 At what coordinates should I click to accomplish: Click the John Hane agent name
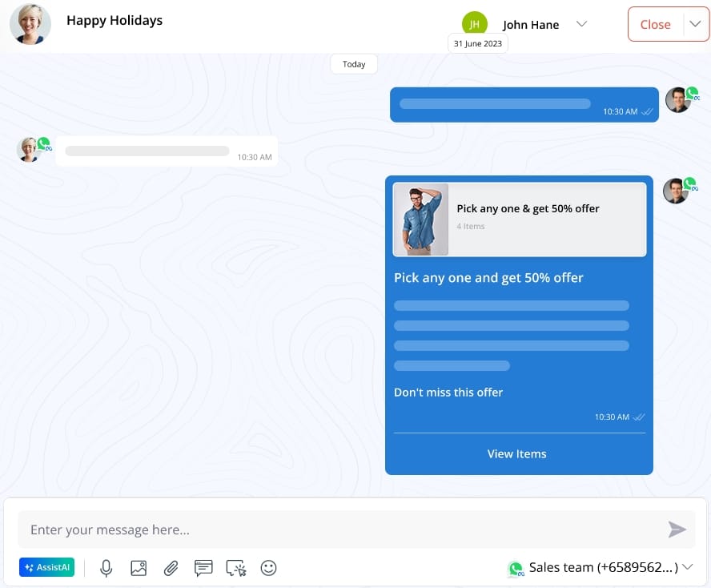531,25
